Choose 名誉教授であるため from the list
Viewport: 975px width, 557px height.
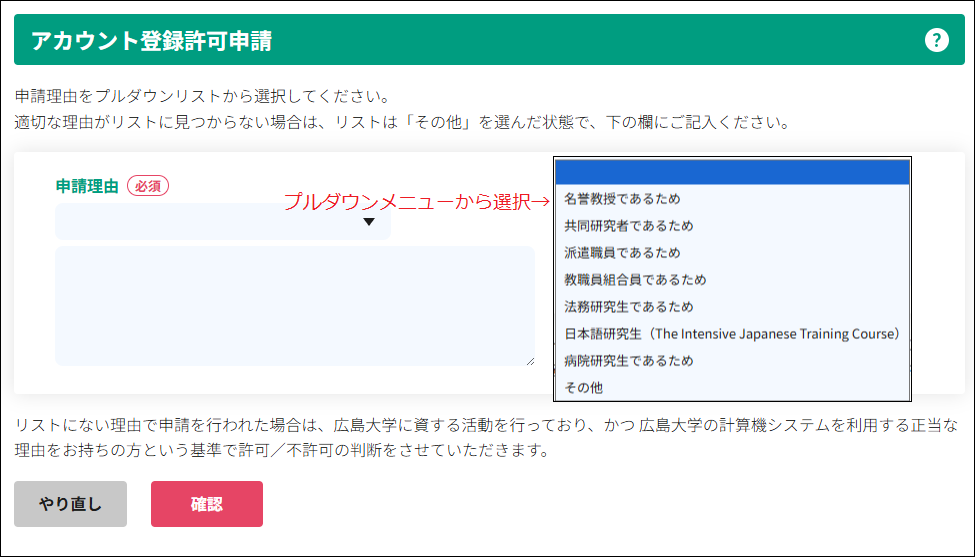(622, 199)
